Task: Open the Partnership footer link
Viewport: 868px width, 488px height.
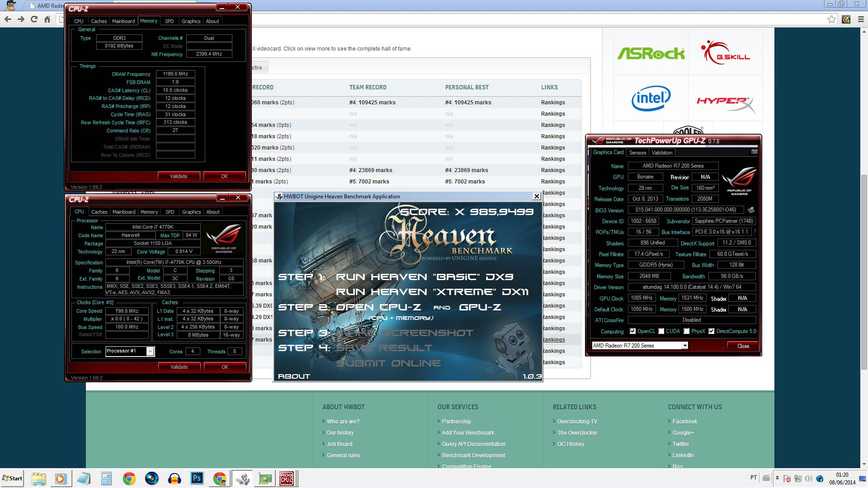Action: (x=457, y=421)
